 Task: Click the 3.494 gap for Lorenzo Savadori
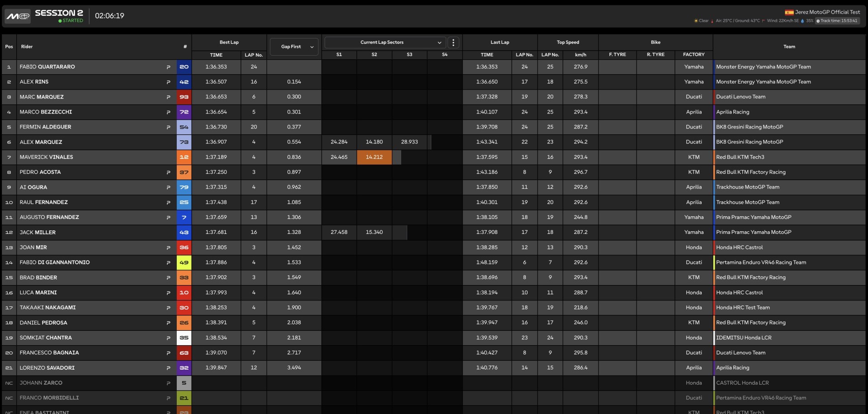[x=294, y=368]
